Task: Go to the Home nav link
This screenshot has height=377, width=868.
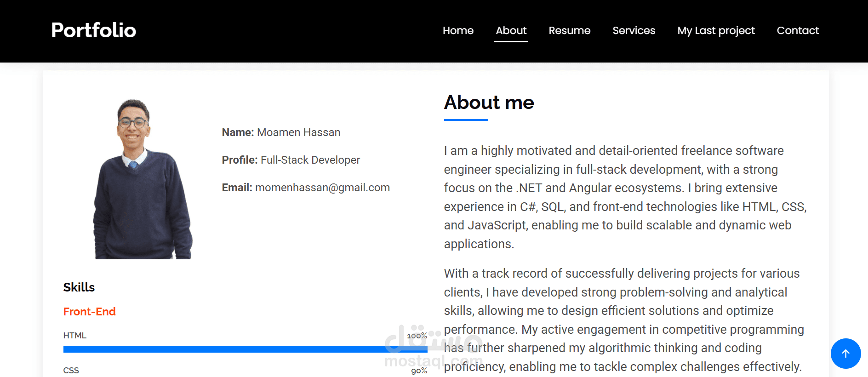Action: tap(458, 31)
